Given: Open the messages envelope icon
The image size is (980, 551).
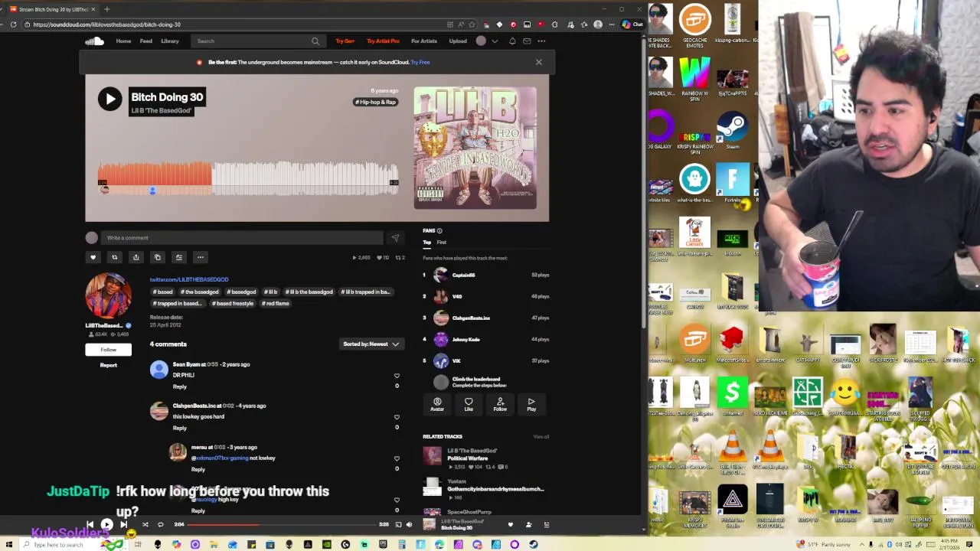Looking at the screenshot, I should click(x=527, y=41).
